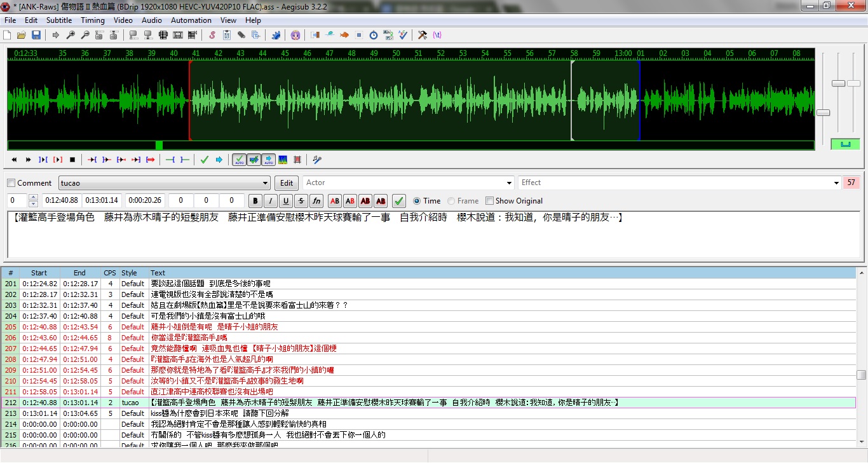This screenshot has height=463, width=868.
Task: Expand the Actor combo box arrow
Action: 510,183
